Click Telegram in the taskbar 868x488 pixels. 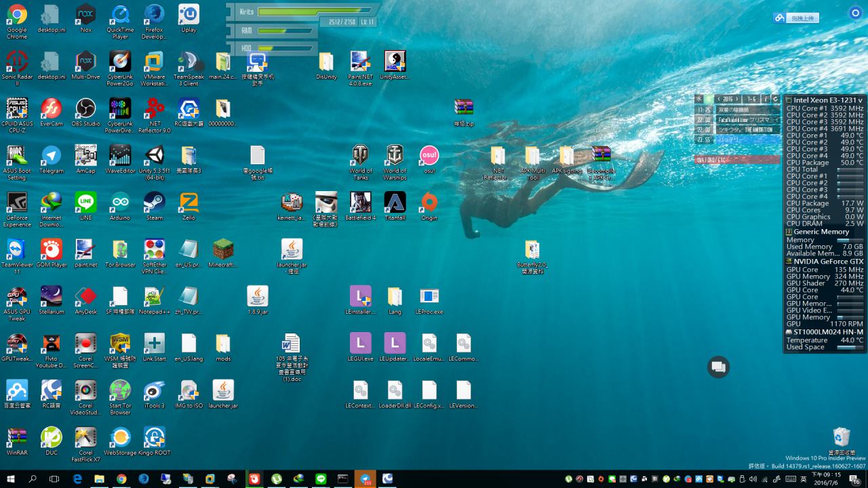(x=366, y=479)
